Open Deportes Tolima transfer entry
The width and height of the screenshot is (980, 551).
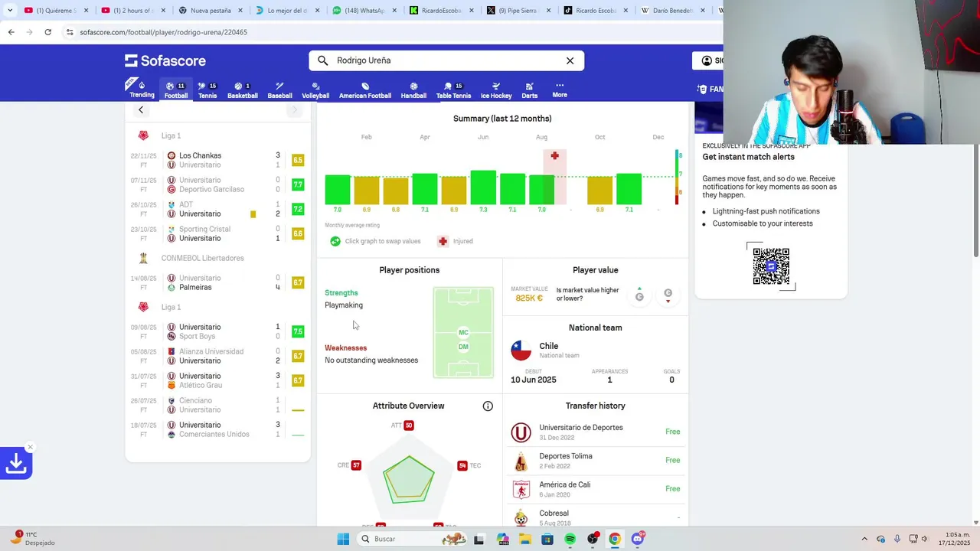596,461
